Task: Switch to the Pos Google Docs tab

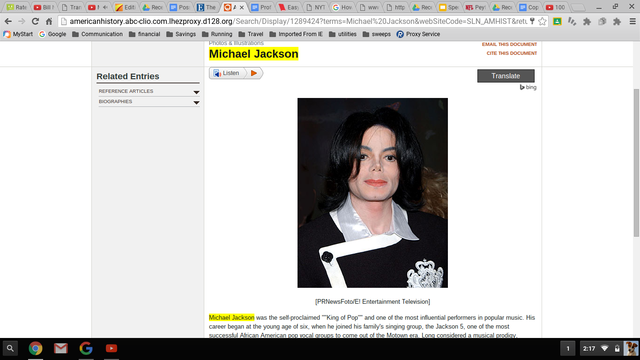Action: tap(180, 7)
